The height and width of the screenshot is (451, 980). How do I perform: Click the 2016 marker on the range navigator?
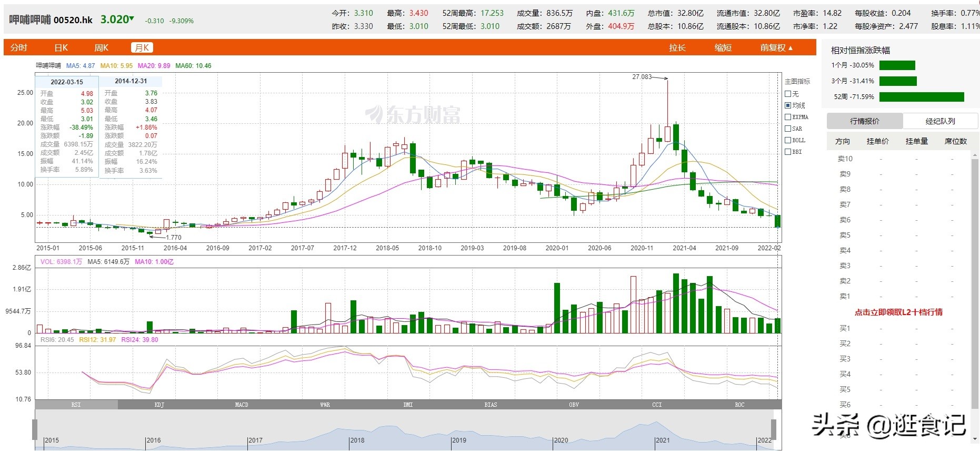pos(153,440)
